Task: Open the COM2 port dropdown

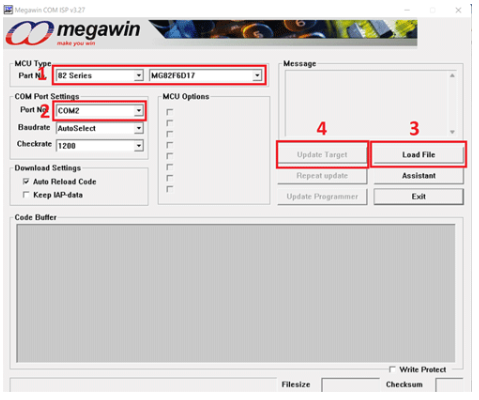Action: (139, 110)
